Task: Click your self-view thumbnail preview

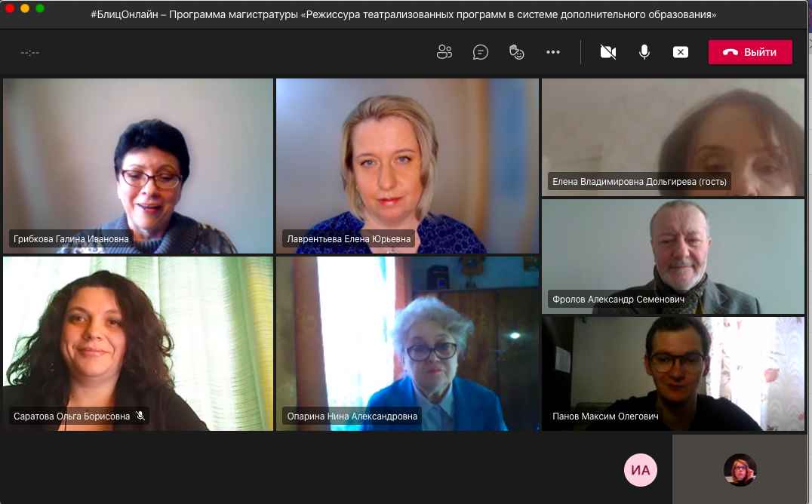Action: tap(740, 469)
